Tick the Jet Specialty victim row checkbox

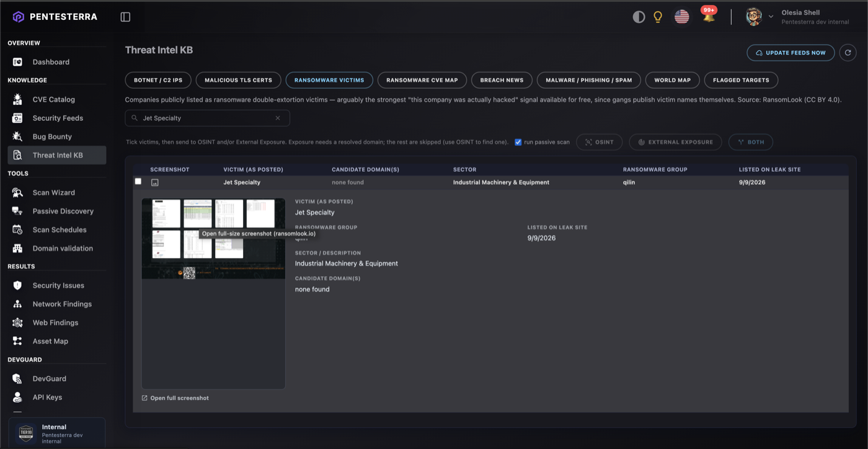click(x=138, y=182)
